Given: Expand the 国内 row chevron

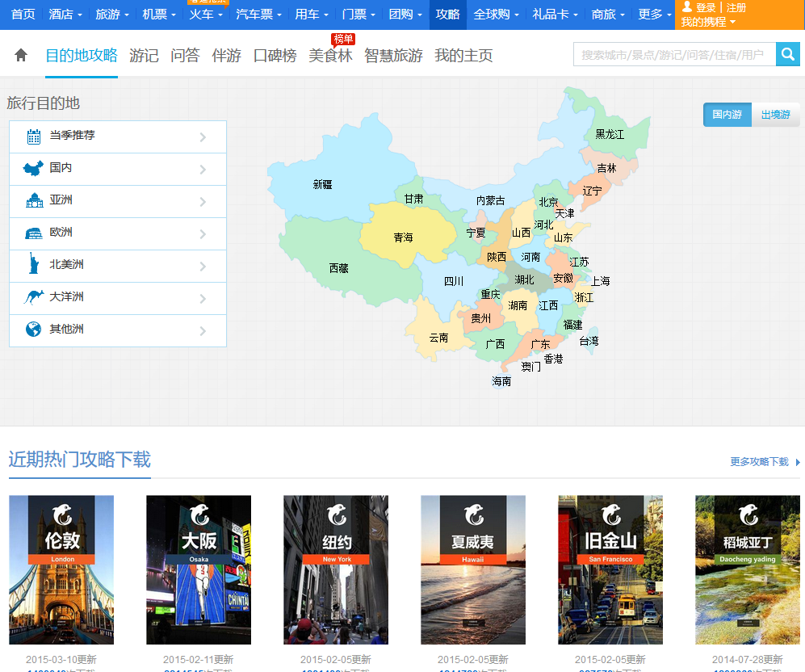Looking at the screenshot, I should (x=203, y=170).
